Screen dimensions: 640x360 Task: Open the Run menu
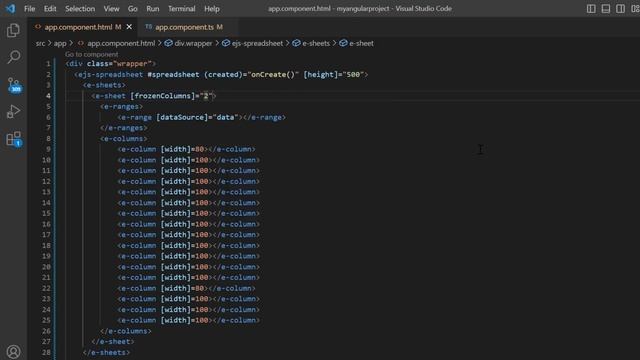click(153, 9)
